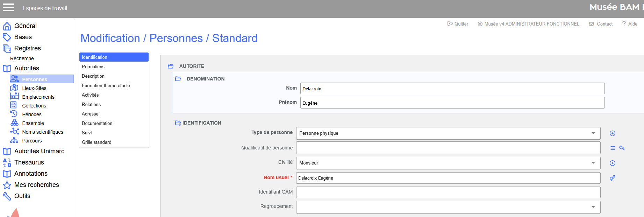Click the Contact link
This screenshot has height=217, width=644.
[x=601, y=24]
